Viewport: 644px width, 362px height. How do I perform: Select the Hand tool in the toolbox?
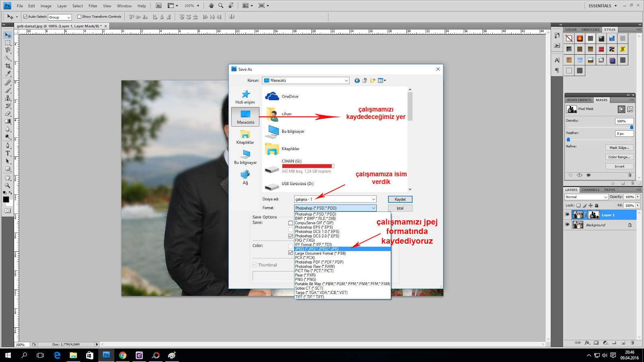coord(8,178)
